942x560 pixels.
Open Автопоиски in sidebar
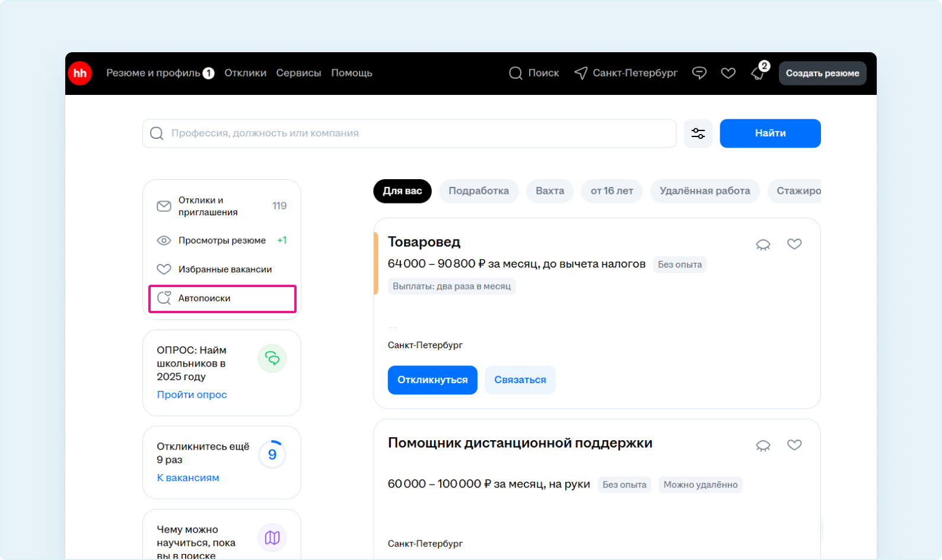tap(222, 298)
